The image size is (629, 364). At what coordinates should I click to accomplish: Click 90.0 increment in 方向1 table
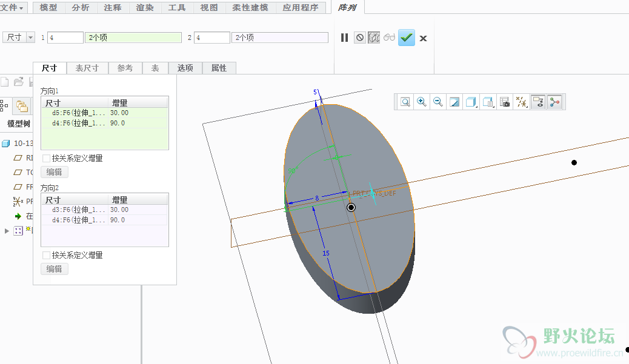[118, 123]
